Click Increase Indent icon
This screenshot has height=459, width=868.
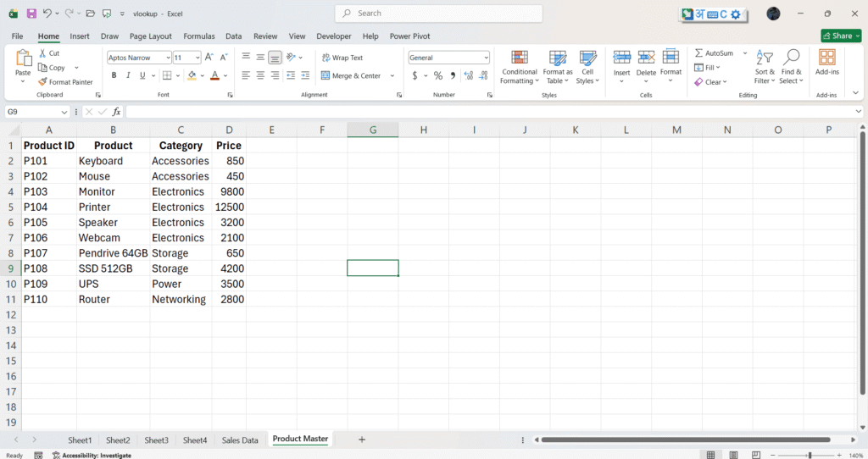305,75
